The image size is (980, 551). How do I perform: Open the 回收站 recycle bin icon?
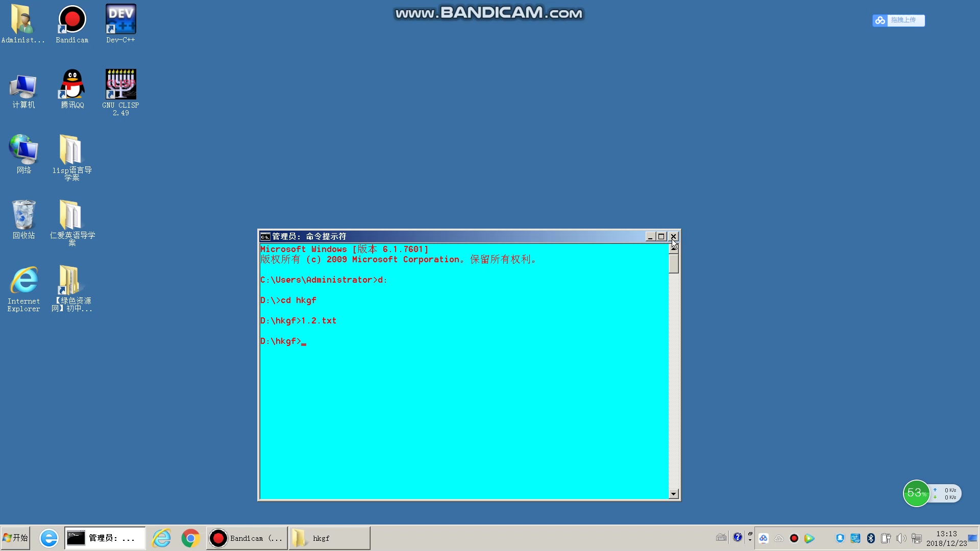point(23,219)
